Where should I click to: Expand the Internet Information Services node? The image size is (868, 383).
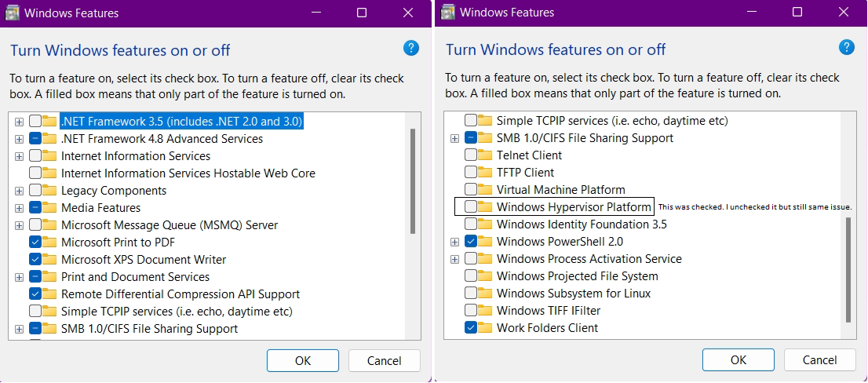tap(20, 156)
